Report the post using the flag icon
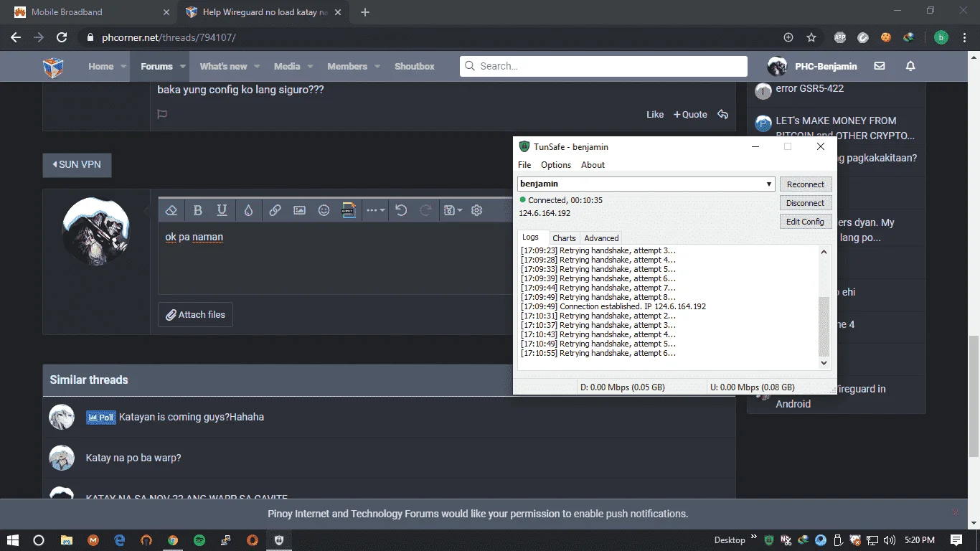980x551 pixels. [162, 114]
